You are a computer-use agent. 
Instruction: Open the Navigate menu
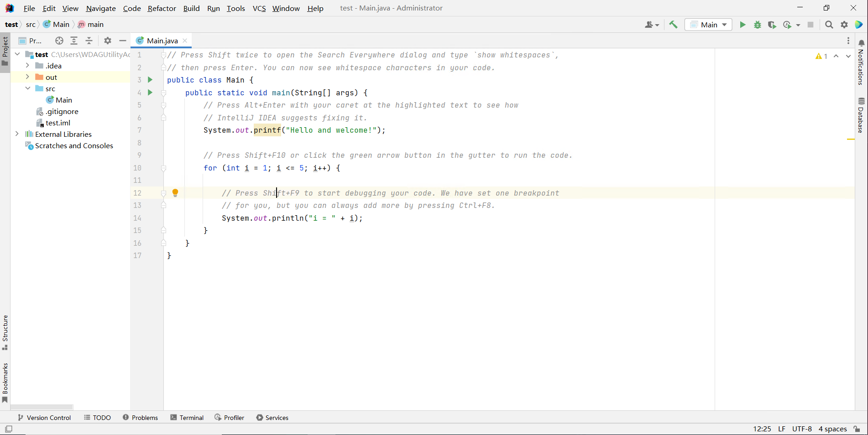101,8
